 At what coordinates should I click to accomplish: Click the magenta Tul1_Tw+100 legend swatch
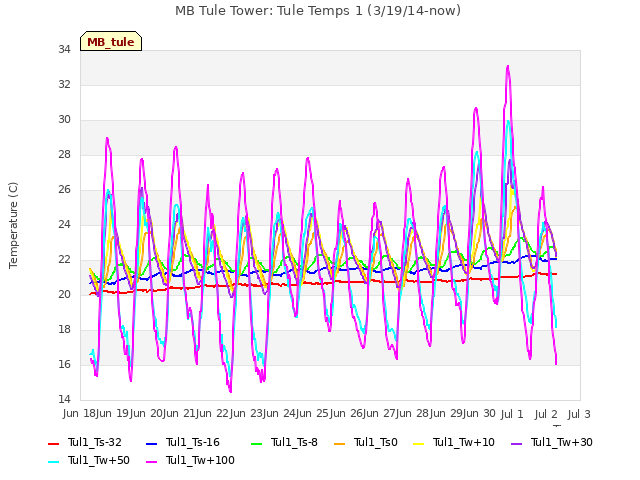(x=151, y=462)
